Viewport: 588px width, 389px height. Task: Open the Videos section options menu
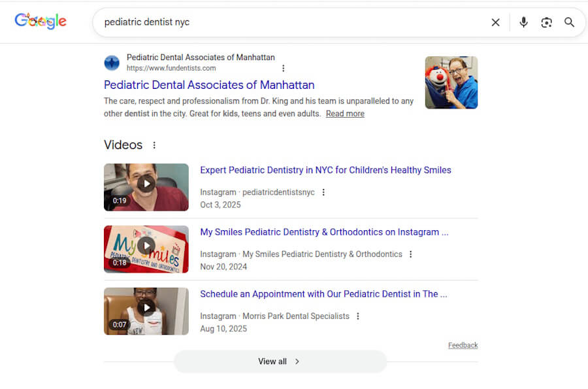[x=155, y=144]
